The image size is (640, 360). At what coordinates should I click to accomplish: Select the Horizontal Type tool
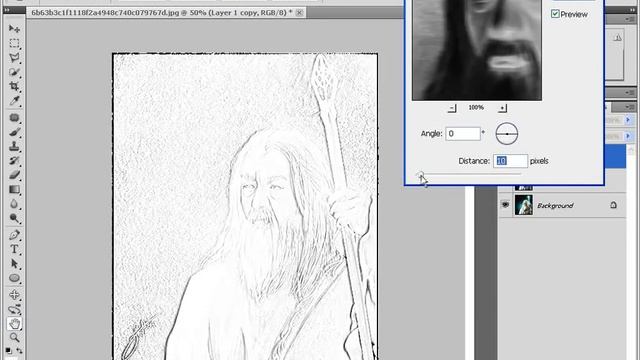pos(14,249)
